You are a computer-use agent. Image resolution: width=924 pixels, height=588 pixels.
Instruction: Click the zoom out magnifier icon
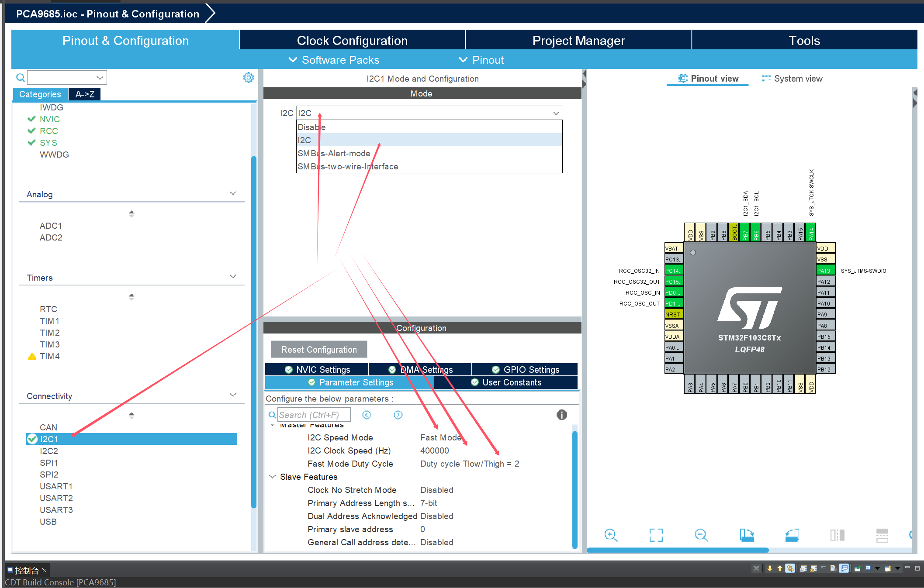tap(701, 535)
